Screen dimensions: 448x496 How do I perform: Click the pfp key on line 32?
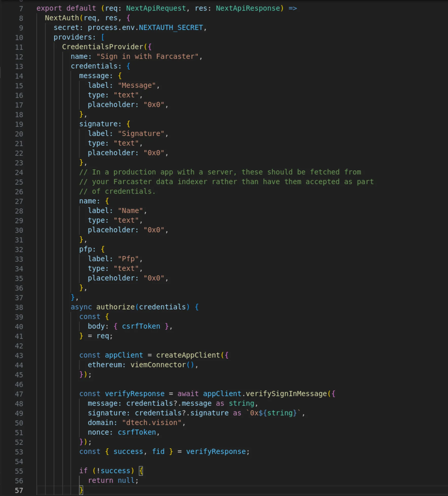86,249
